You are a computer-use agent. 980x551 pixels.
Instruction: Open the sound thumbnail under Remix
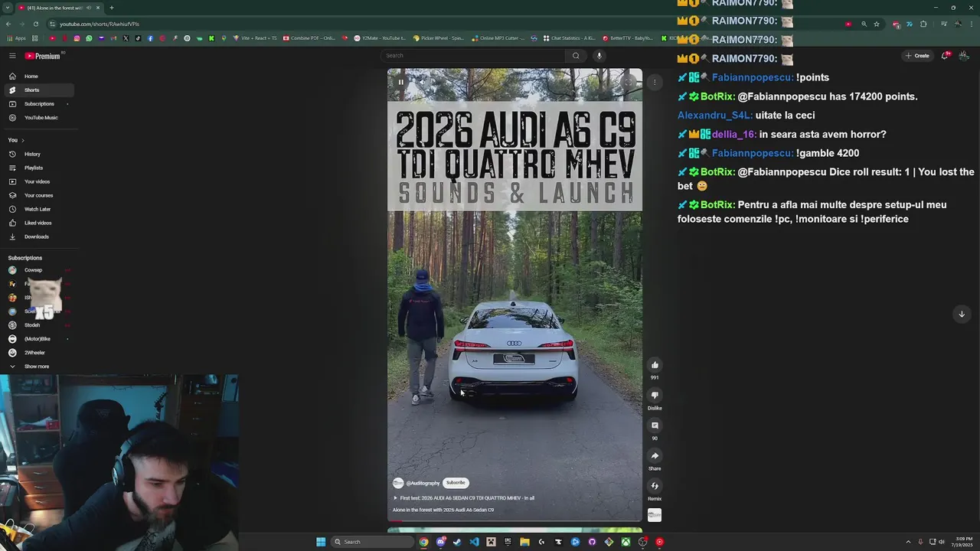(655, 516)
